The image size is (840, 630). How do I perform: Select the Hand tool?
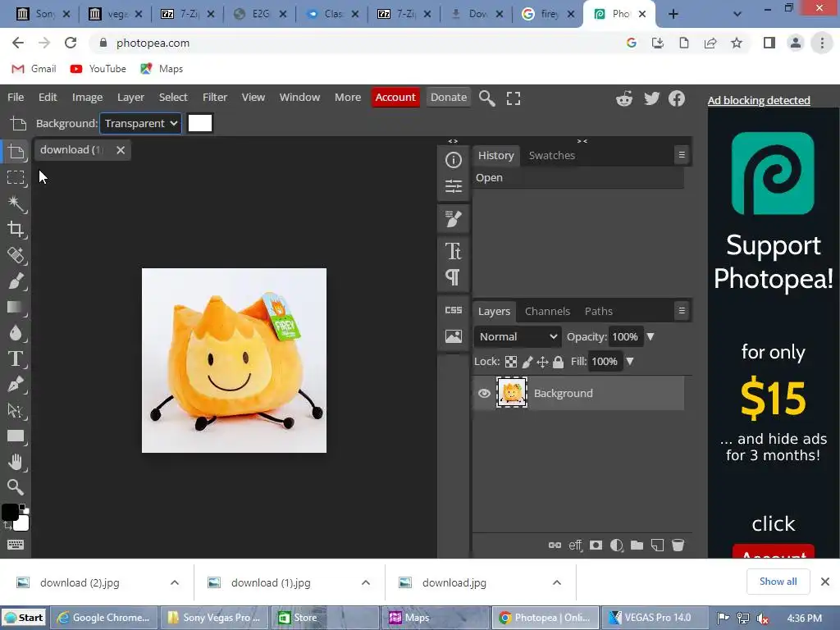click(16, 462)
